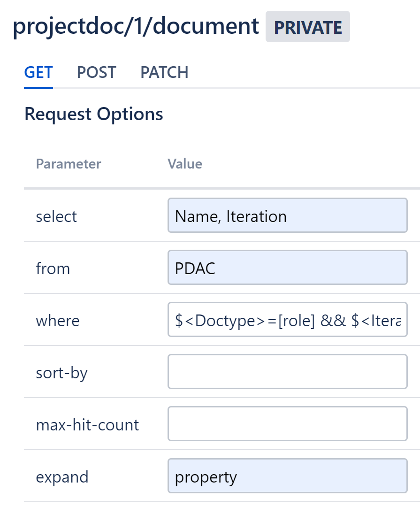
Task: Click the Request Options heading
Action: click(94, 114)
